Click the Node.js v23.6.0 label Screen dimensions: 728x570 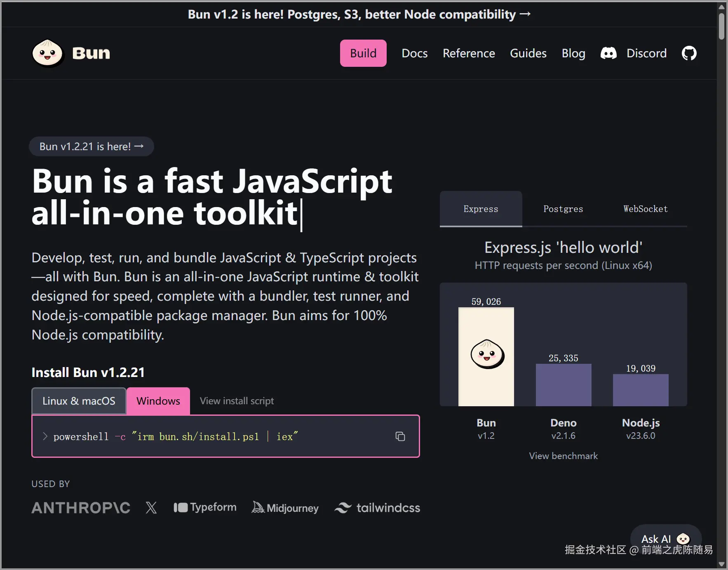click(641, 429)
